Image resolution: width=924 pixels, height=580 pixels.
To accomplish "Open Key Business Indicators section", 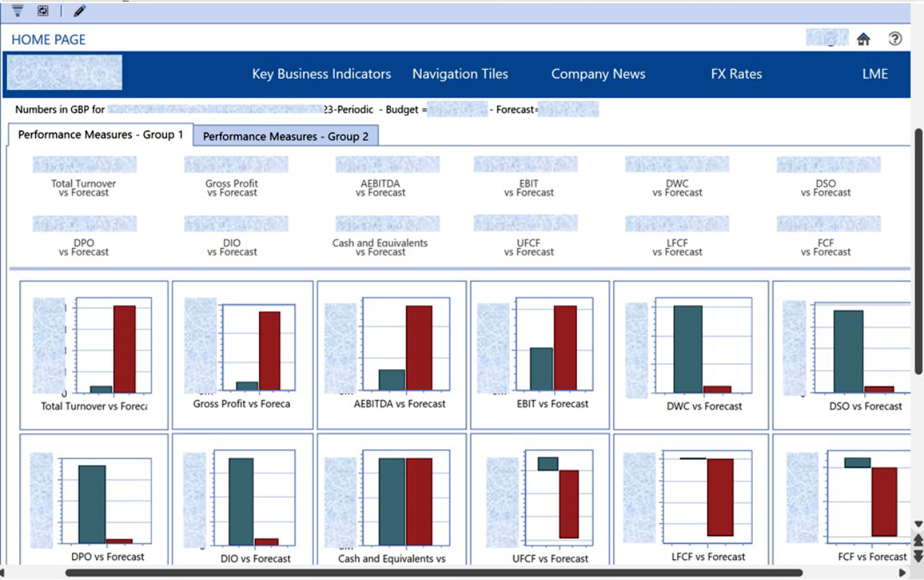I will pos(322,74).
